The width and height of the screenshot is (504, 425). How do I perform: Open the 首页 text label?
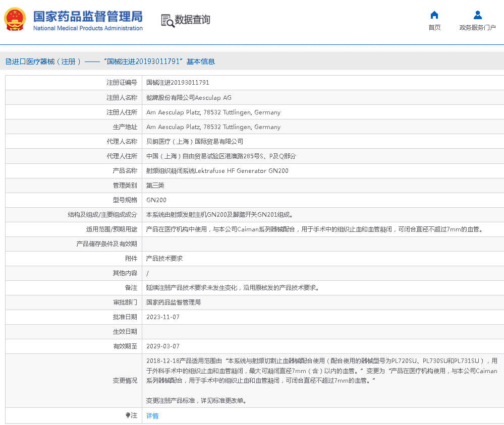(x=434, y=28)
